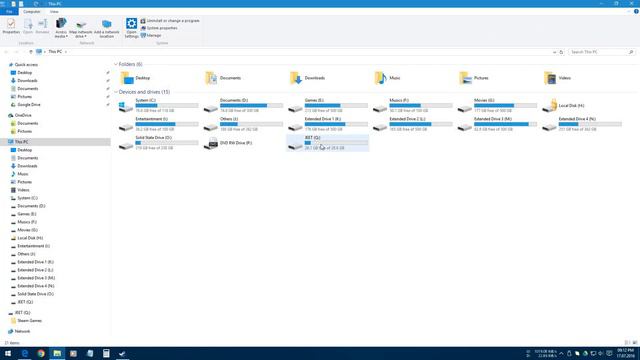Select the Movies (G:) drive
The width and height of the screenshot is (640, 360).
pos(497,105)
